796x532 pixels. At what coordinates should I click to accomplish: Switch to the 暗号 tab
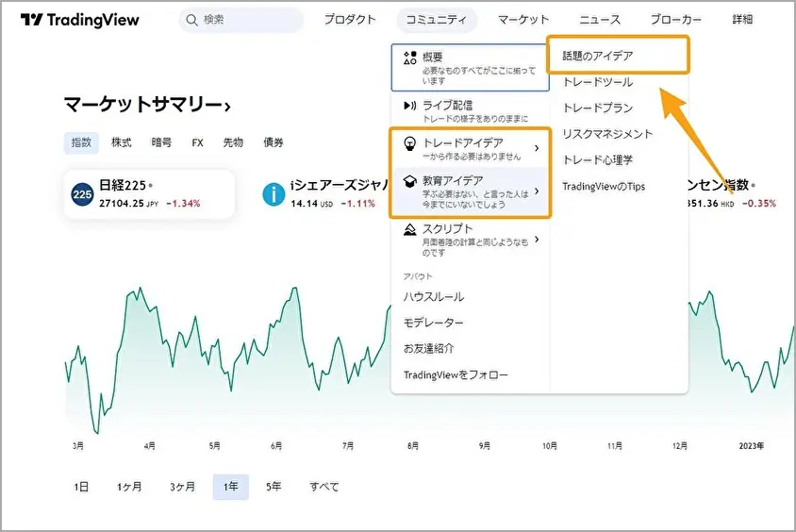(x=161, y=142)
